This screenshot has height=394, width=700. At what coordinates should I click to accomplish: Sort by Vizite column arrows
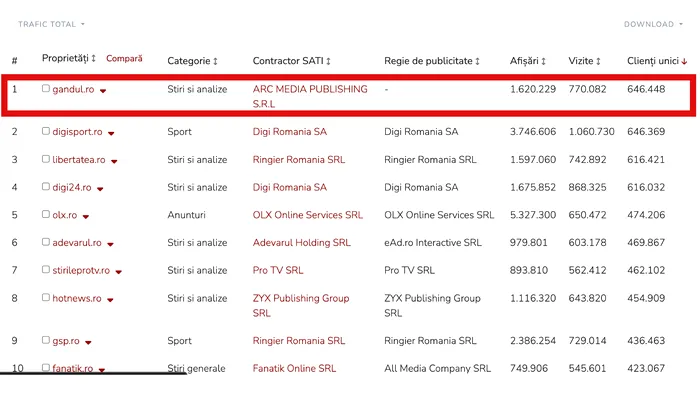(x=598, y=61)
